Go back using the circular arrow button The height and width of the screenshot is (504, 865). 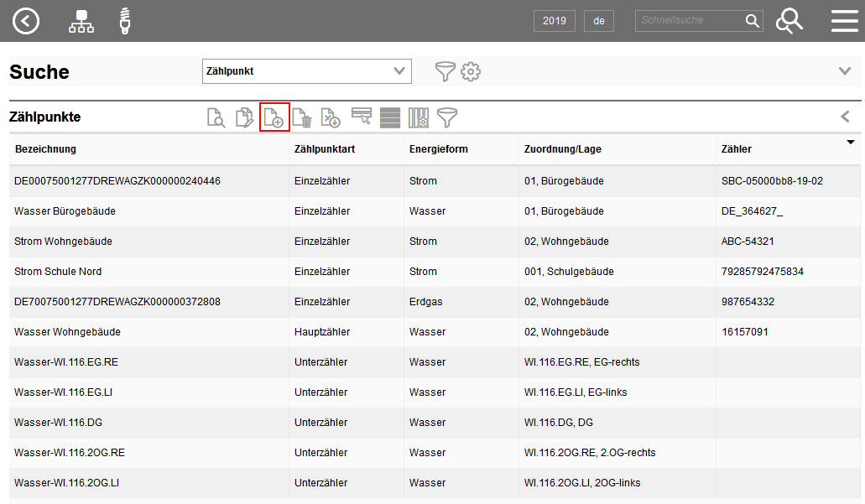pos(26,21)
